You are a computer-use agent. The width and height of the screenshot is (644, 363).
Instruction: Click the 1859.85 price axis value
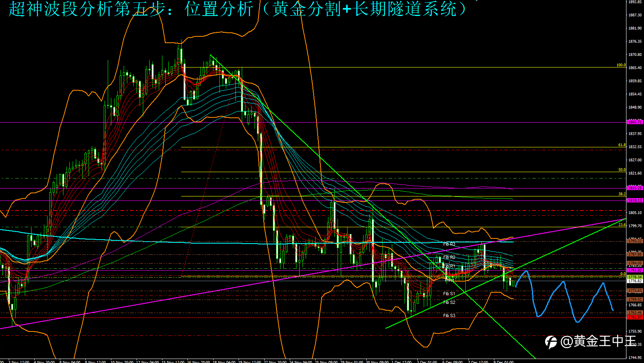[635, 81]
